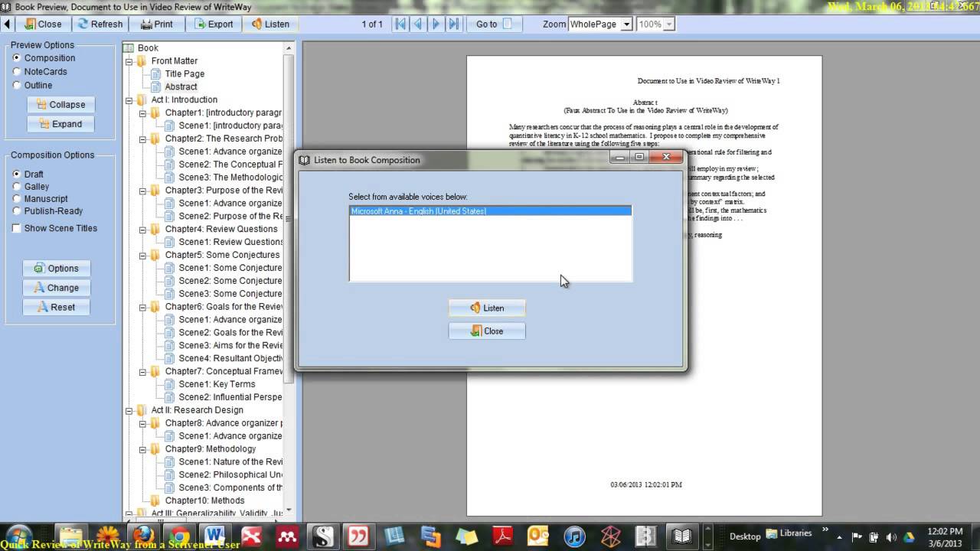Open Adobe Acrobat from the taskbar
The height and width of the screenshot is (551, 980).
click(502, 536)
